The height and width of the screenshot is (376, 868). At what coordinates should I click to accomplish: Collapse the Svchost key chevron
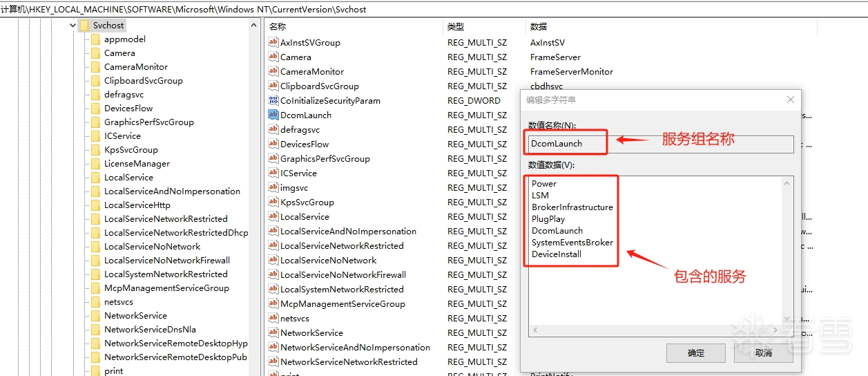click(x=73, y=26)
